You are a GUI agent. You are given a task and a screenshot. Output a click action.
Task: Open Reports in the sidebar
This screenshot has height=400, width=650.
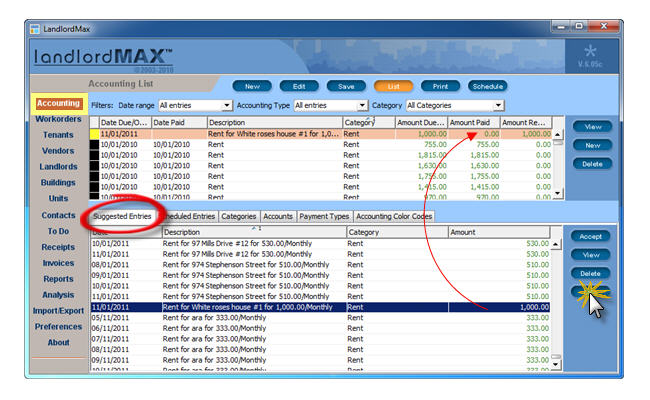[x=58, y=279]
